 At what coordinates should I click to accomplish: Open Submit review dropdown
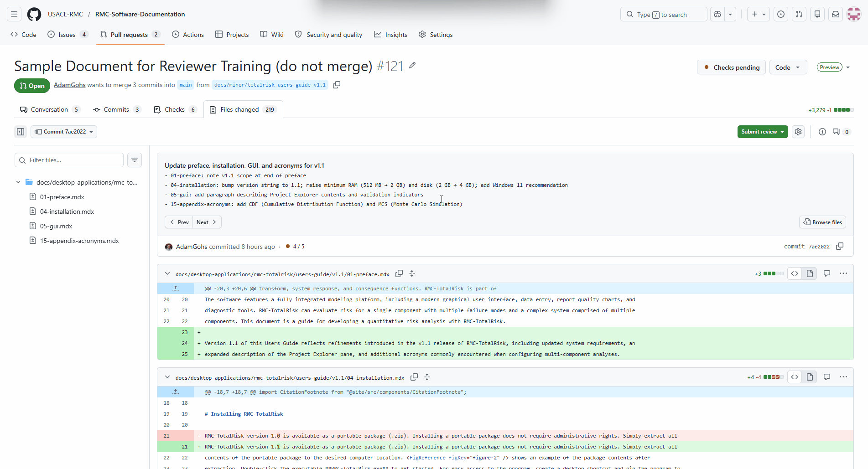[763, 132]
